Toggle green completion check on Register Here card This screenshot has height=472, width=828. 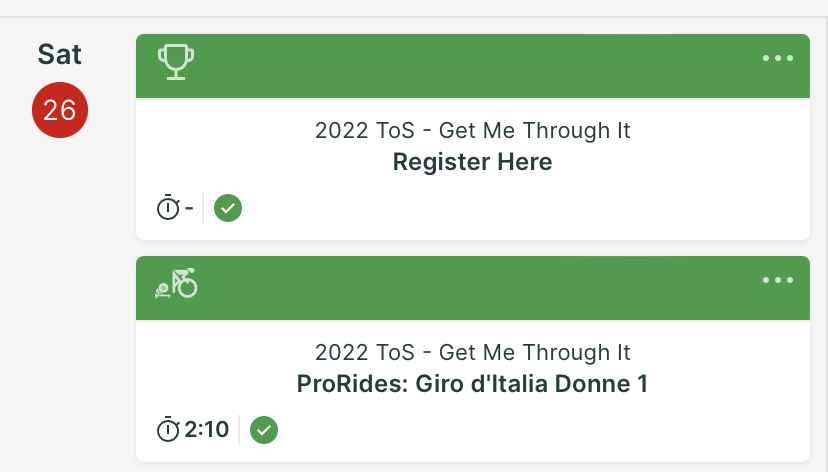point(228,209)
